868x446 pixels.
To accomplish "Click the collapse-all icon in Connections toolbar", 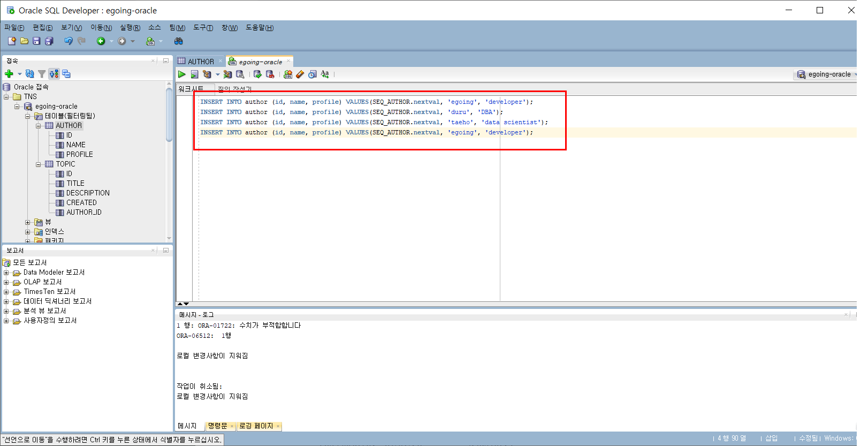I will pos(66,74).
